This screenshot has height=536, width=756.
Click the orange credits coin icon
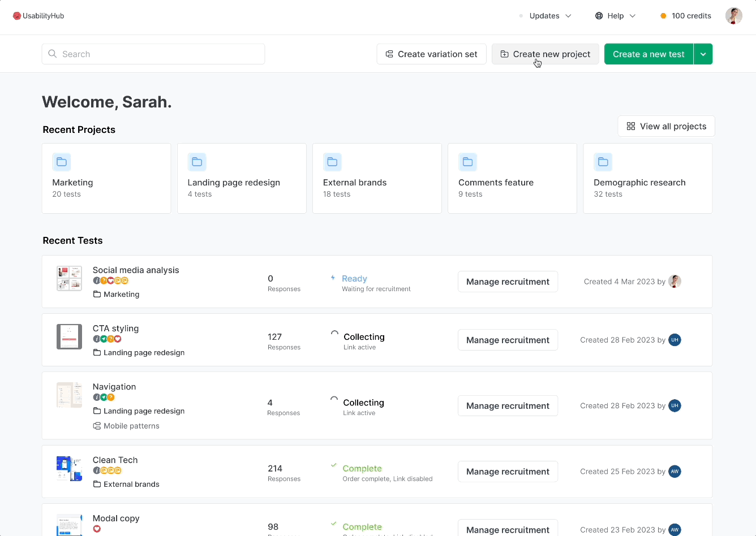tap(663, 16)
